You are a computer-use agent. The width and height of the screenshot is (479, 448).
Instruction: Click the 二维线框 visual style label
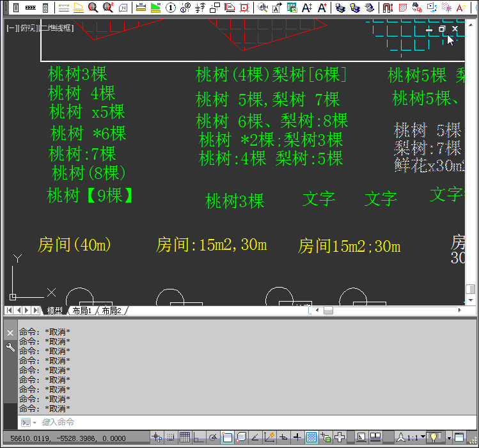(58, 28)
